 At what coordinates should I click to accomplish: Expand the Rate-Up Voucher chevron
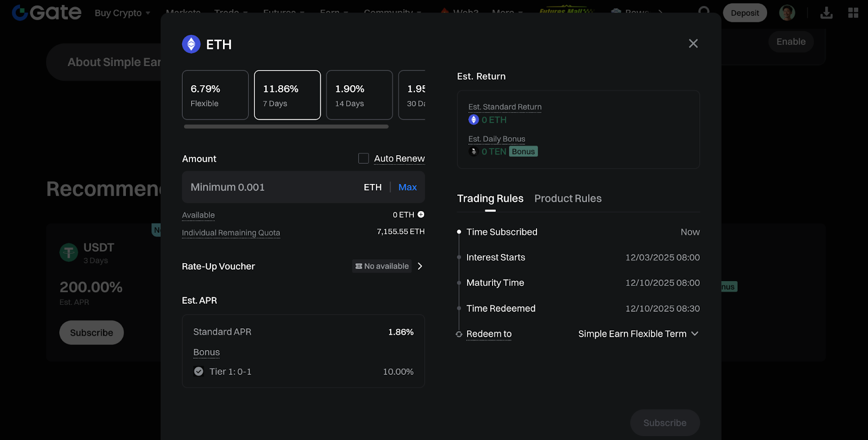420,266
